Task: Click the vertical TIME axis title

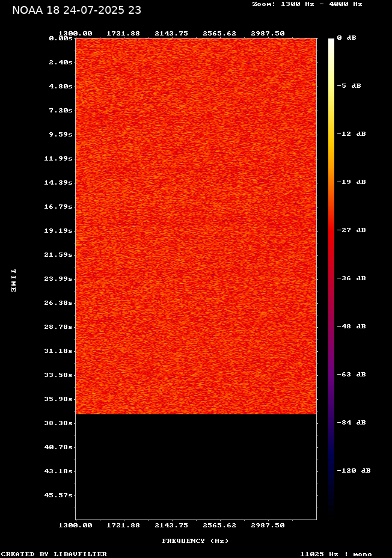Action: tap(13, 281)
